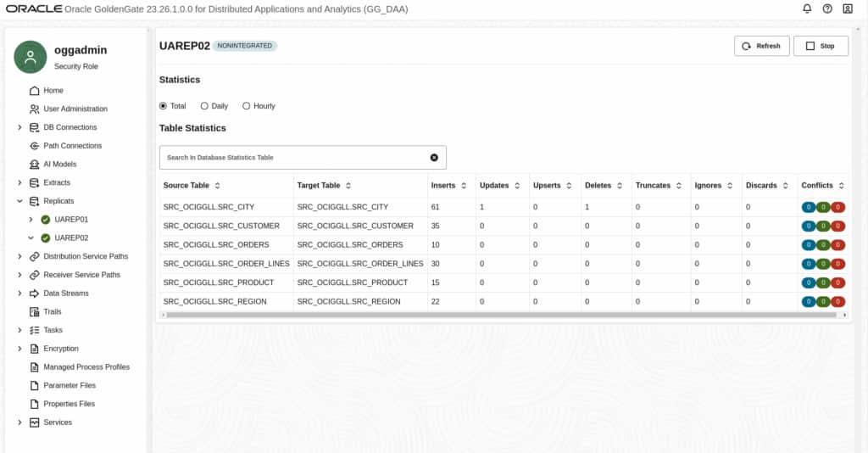Click the Extracts icon in sidebar

point(34,182)
